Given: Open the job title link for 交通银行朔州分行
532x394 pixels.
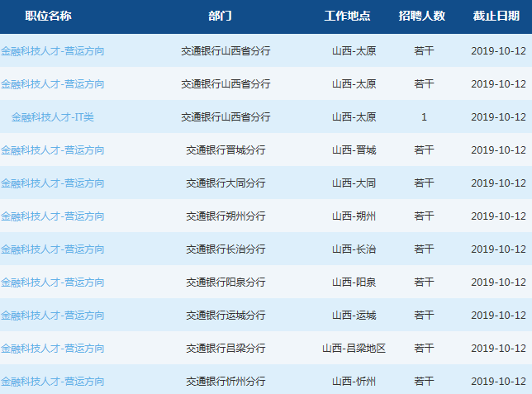Looking at the screenshot, I should point(53,216).
